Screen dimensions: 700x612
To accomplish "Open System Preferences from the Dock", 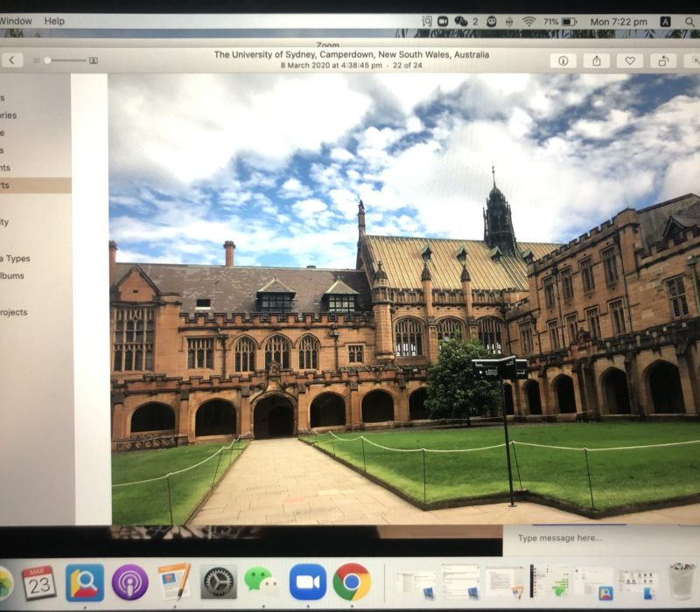I will 218,582.
